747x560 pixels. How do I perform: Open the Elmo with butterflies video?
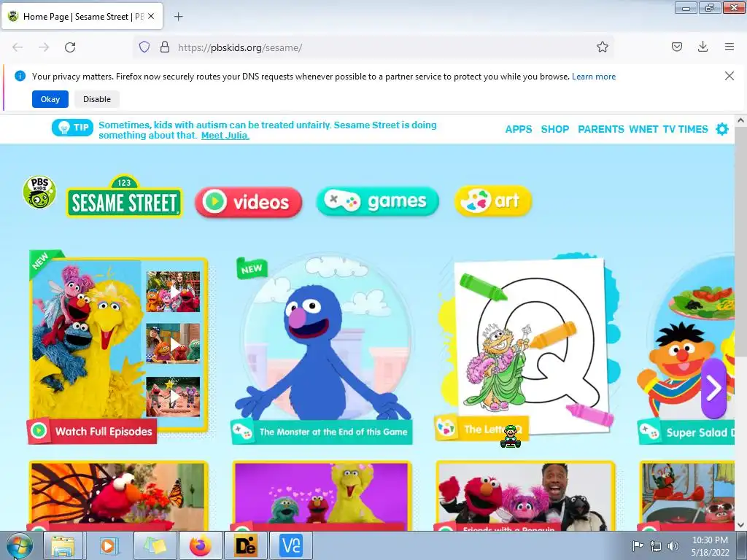coord(119,495)
